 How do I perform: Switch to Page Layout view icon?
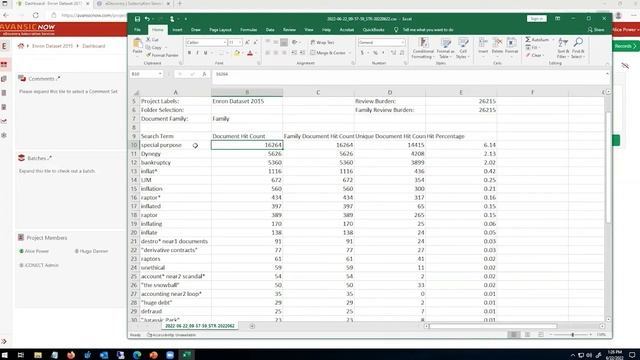[527, 335]
